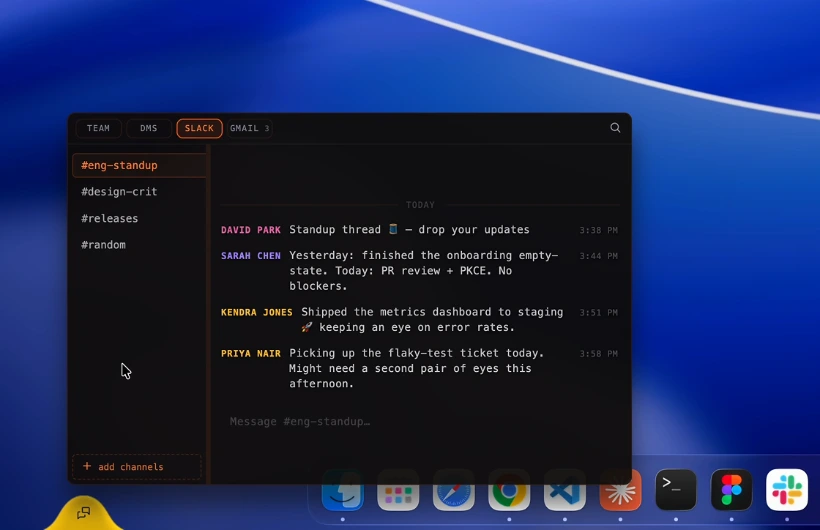The image size is (820, 530).
Task: Click the 3:51 PM timestamp
Action: (x=598, y=312)
